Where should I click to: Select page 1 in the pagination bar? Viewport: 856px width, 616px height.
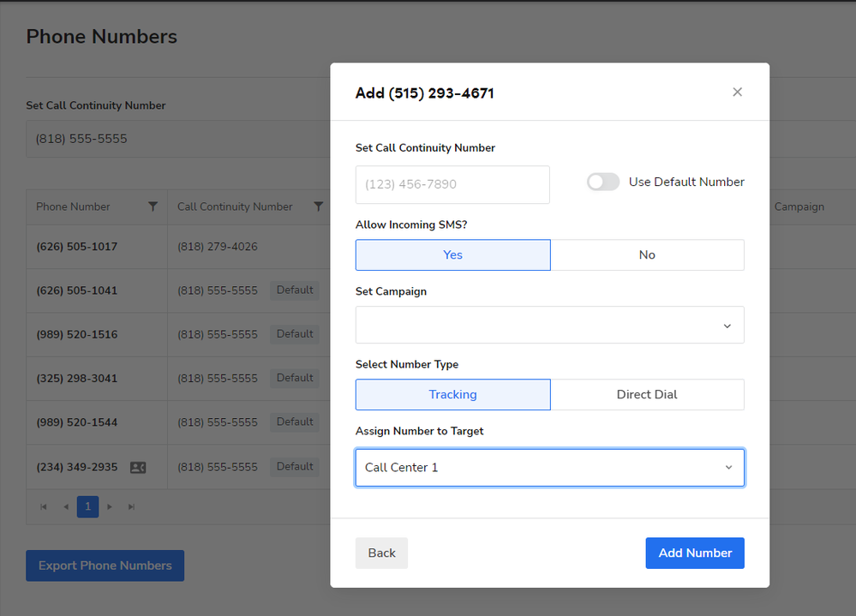[87, 506]
